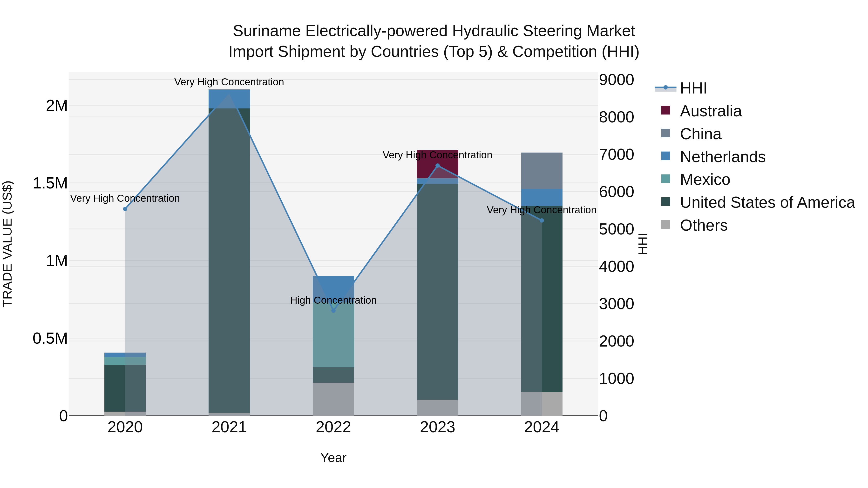Click the HHI data point for 2022

point(333,311)
